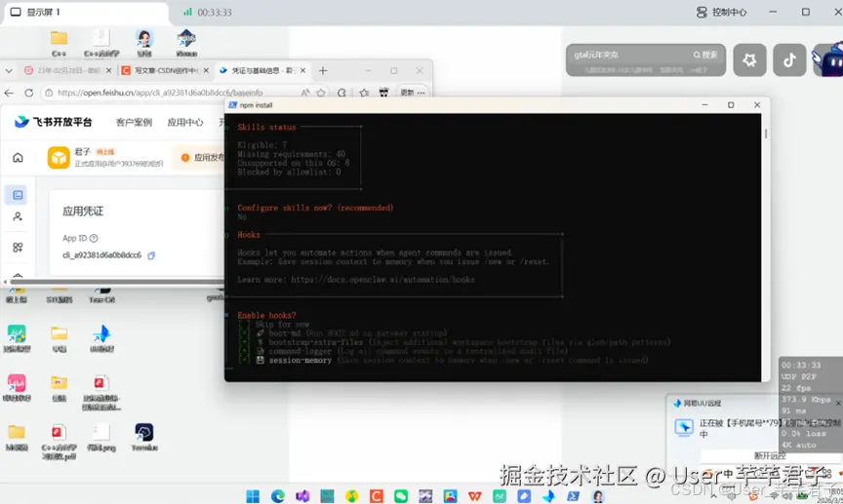Click the 00:33:33 connection timer
843x504 pixels.
point(214,13)
